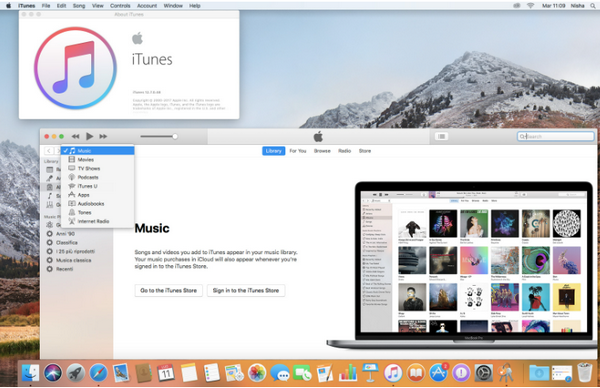Adjust the iTunes volume slider knob
Image resolution: width=600 pixels, height=388 pixels.
(x=175, y=136)
